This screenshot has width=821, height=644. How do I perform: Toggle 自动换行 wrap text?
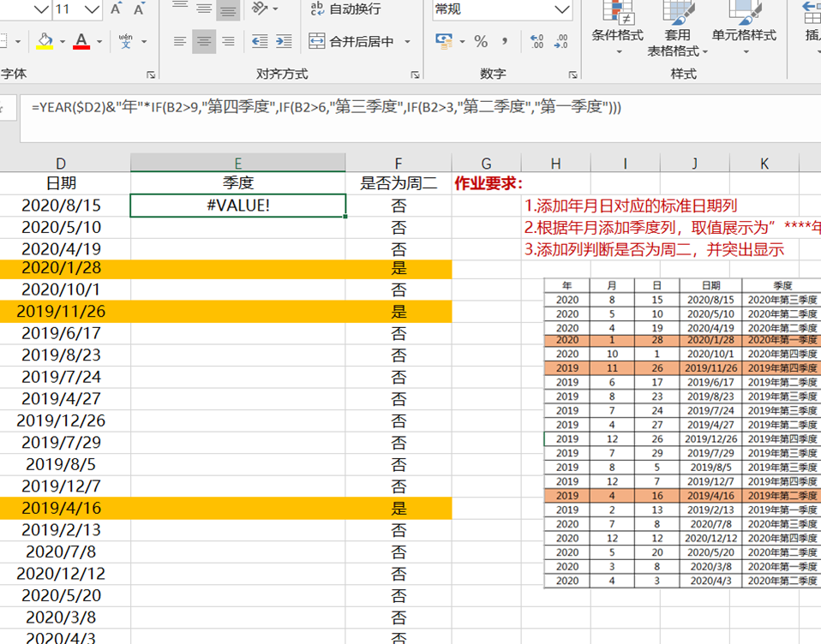[345, 9]
